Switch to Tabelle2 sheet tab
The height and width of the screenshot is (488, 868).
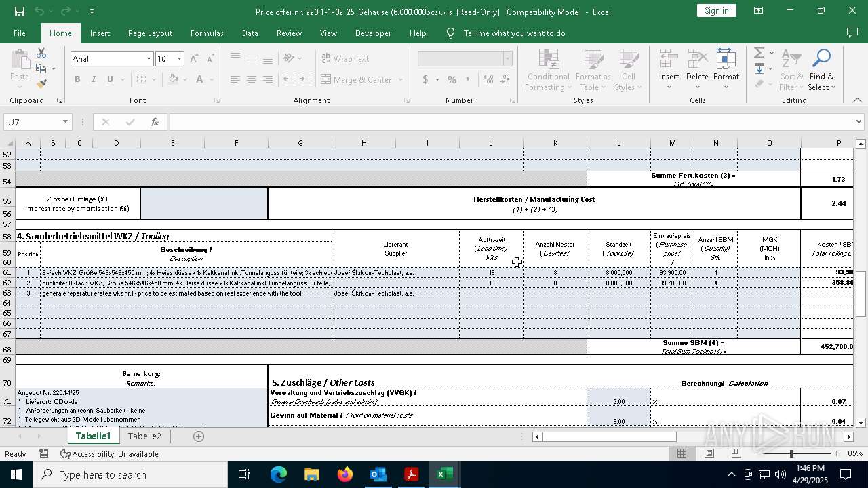(x=144, y=436)
